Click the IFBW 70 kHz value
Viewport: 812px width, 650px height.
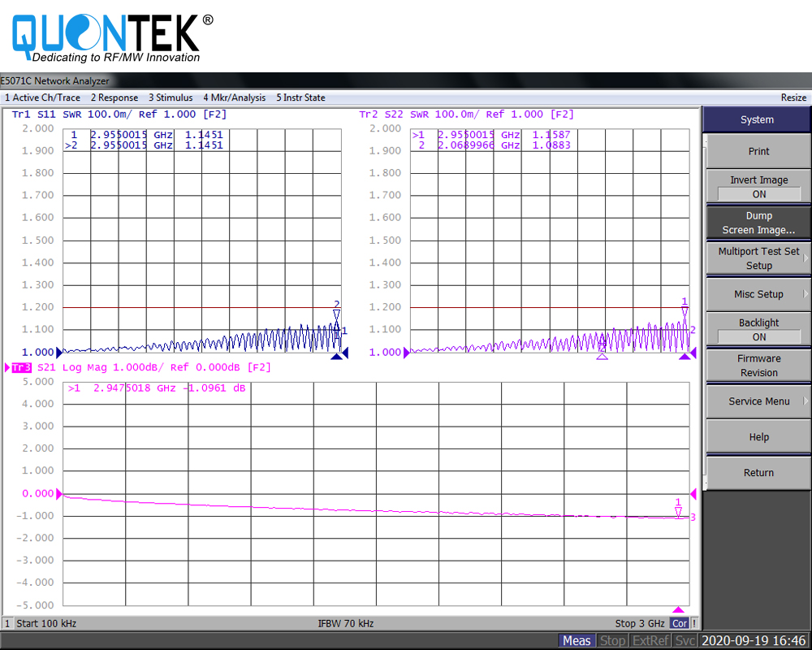[346, 623]
